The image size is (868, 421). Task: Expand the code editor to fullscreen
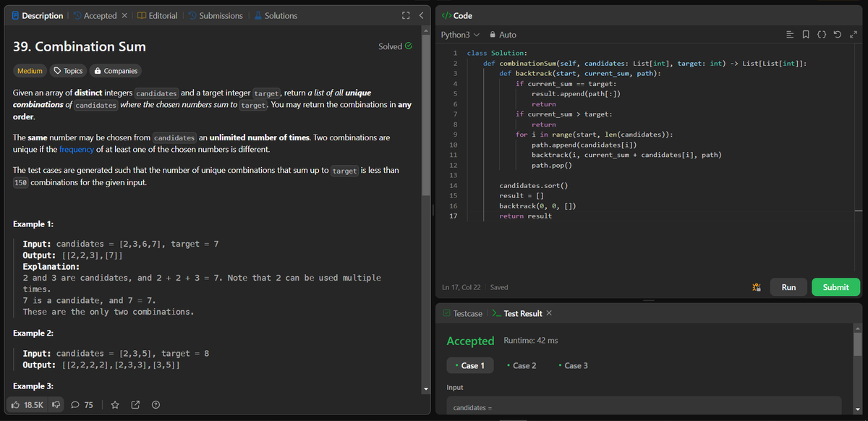[x=852, y=35]
